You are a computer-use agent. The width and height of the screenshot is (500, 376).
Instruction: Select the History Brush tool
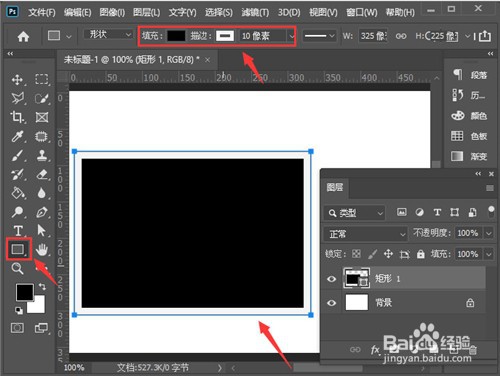tap(17, 174)
